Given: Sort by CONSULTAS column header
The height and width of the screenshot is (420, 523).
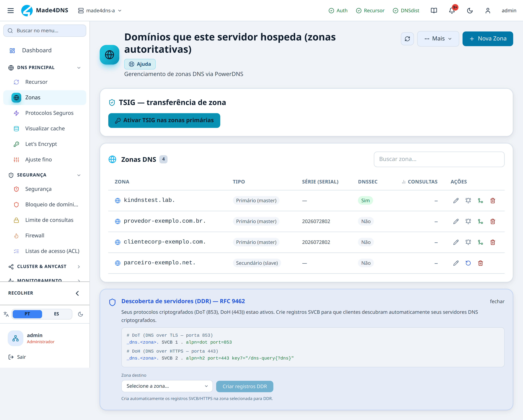Looking at the screenshot, I should [x=420, y=182].
